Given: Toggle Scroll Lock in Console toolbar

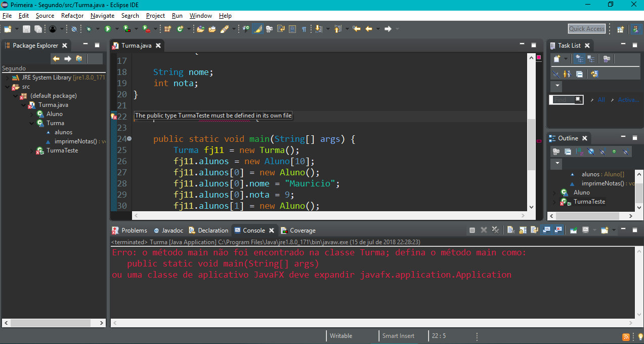Looking at the screenshot, I should coord(523,230).
